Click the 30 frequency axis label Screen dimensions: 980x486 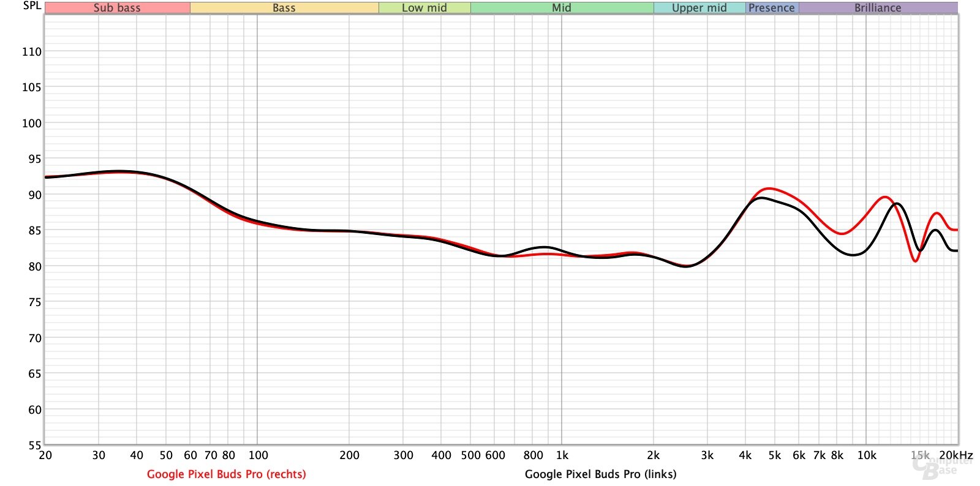(x=99, y=455)
